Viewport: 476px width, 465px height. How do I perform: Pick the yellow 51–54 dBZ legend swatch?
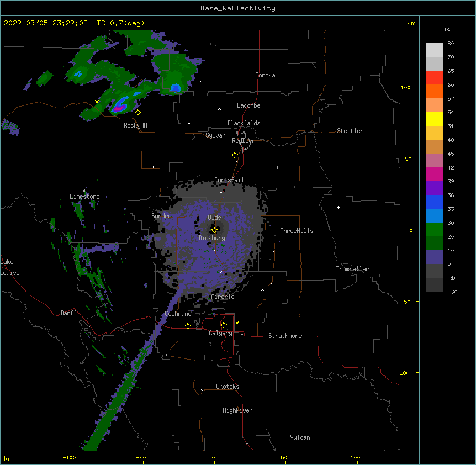[x=434, y=119]
